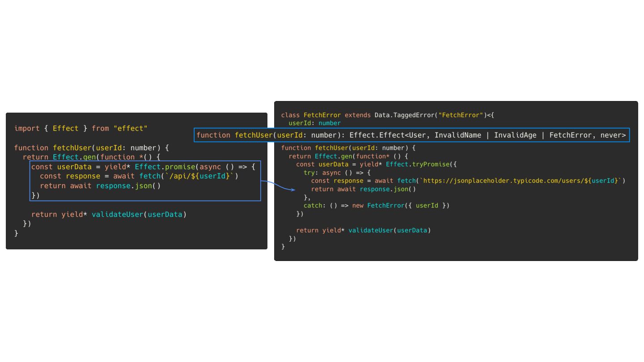Select InvalidName in the type signature
The image size is (644, 362).
point(458,135)
